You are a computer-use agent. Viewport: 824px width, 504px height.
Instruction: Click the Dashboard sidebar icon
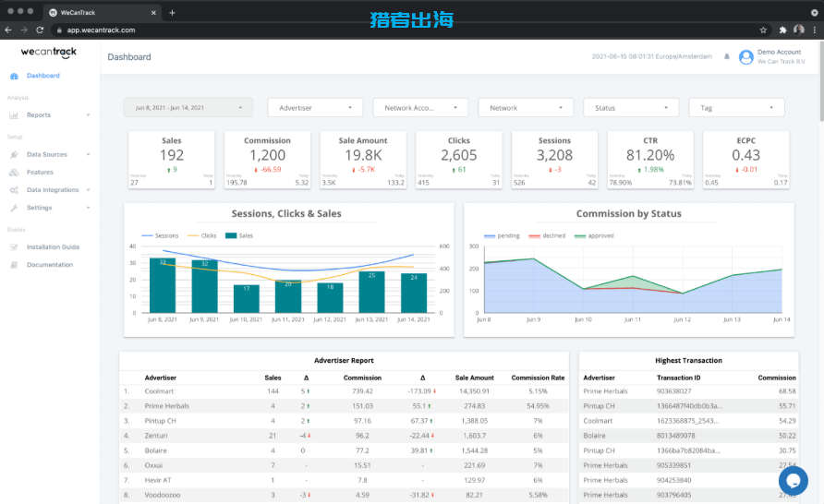(x=14, y=76)
